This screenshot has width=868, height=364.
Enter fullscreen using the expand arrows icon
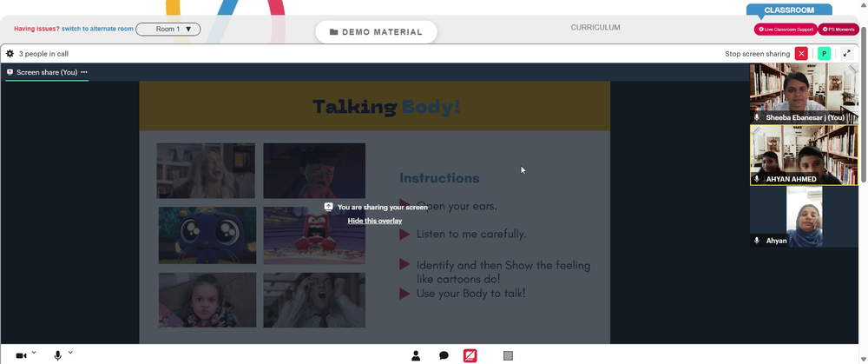coord(846,54)
